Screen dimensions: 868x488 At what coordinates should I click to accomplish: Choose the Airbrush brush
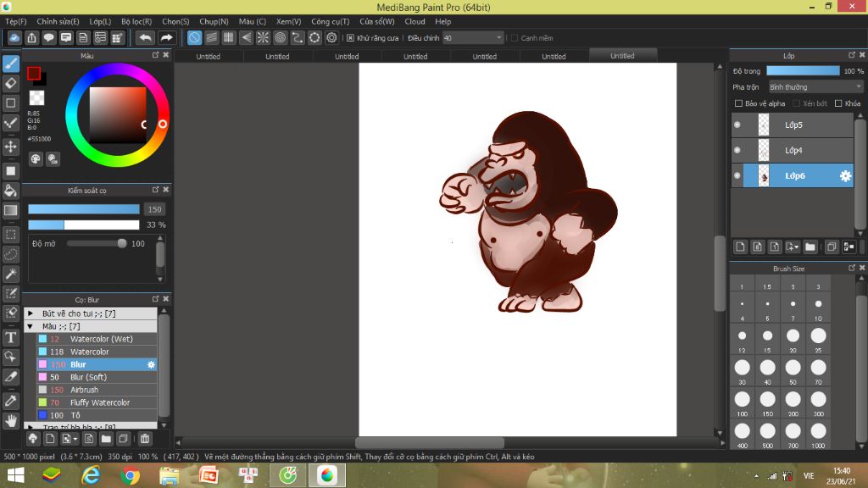tap(97, 390)
